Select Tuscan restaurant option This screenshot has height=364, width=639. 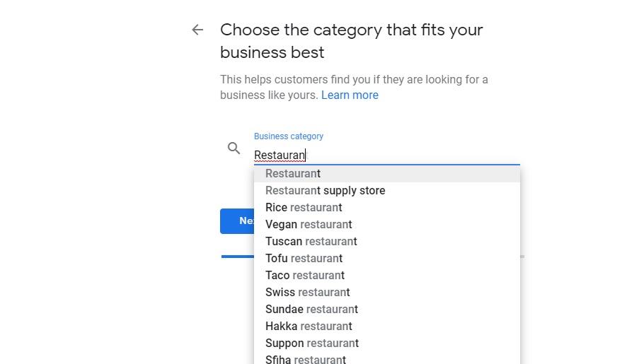(311, 242)
